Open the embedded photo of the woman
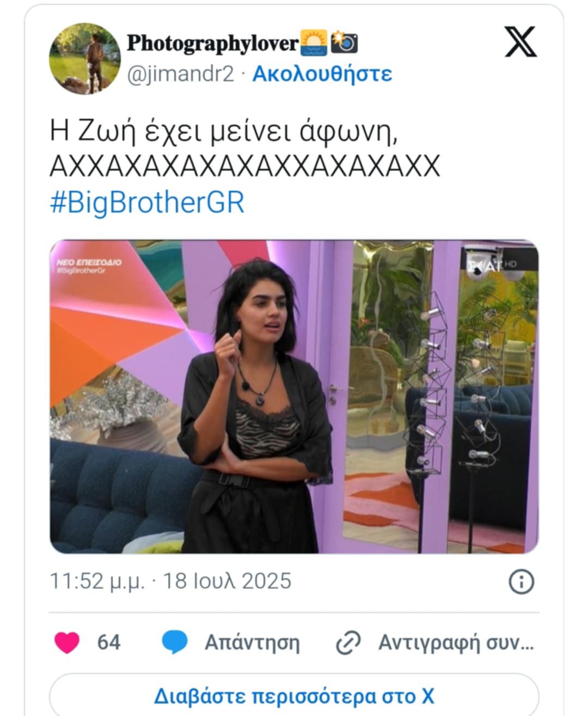 [294, 397]
